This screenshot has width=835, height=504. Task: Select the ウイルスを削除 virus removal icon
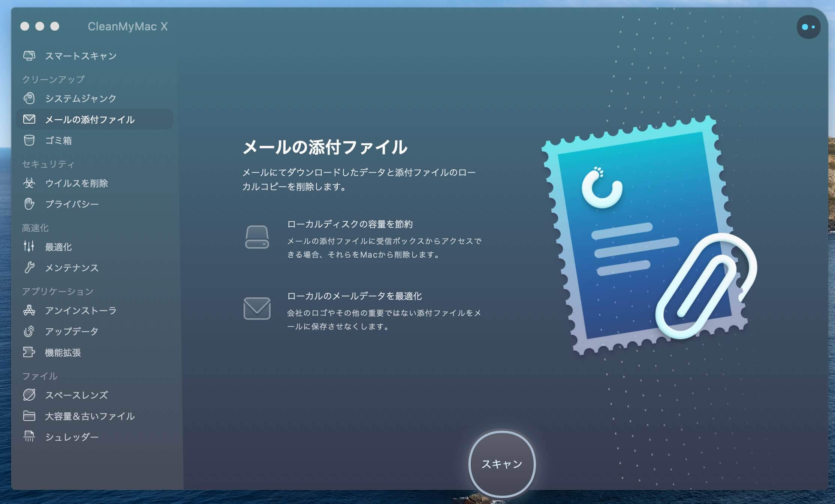pyautogui.click(x=30, y=183)
